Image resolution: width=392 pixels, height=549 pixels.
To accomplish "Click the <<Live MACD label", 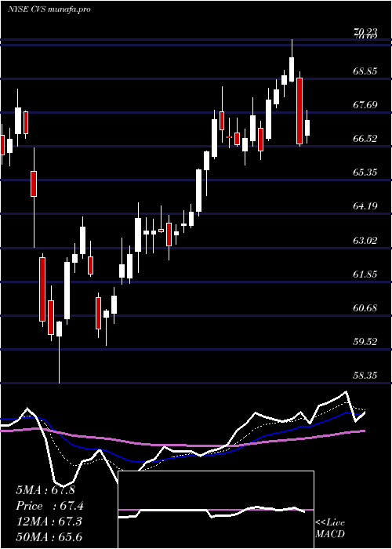I will click(x=330, y=528).
